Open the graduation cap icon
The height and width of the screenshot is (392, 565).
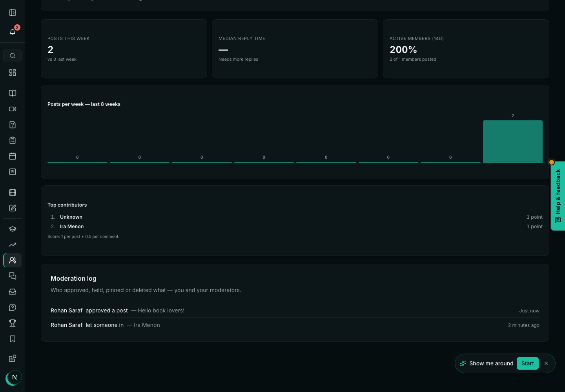(x=13, y=229)
